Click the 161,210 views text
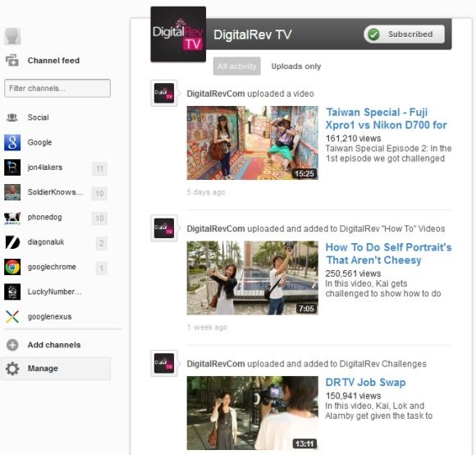This screenshot has height=455, width=476. (353, 139)
